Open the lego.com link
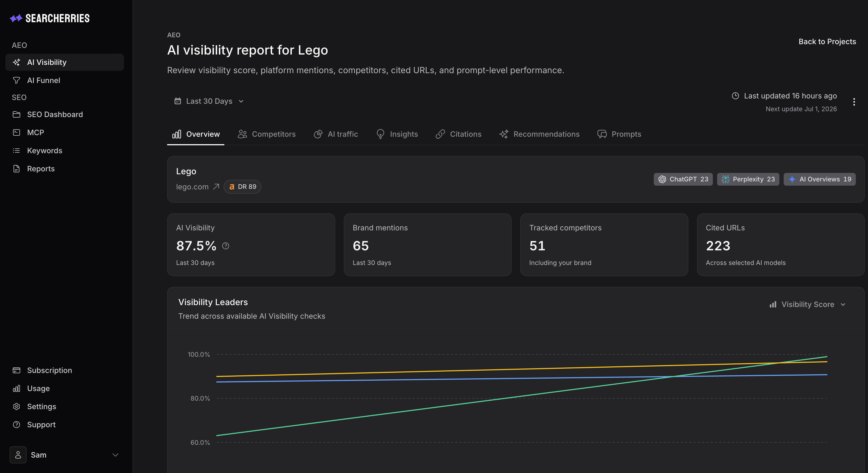The height and width of the screenshot is (473, 868). click(x=192, y=187)
